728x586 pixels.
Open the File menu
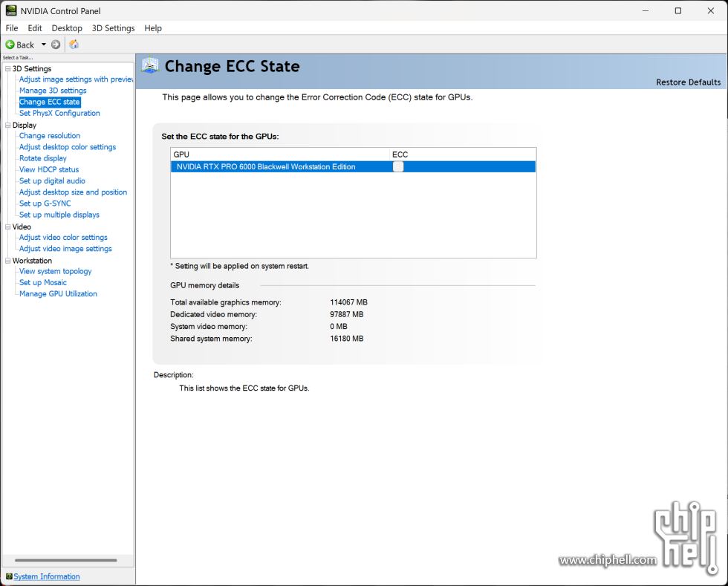click(x=12, y=28)
